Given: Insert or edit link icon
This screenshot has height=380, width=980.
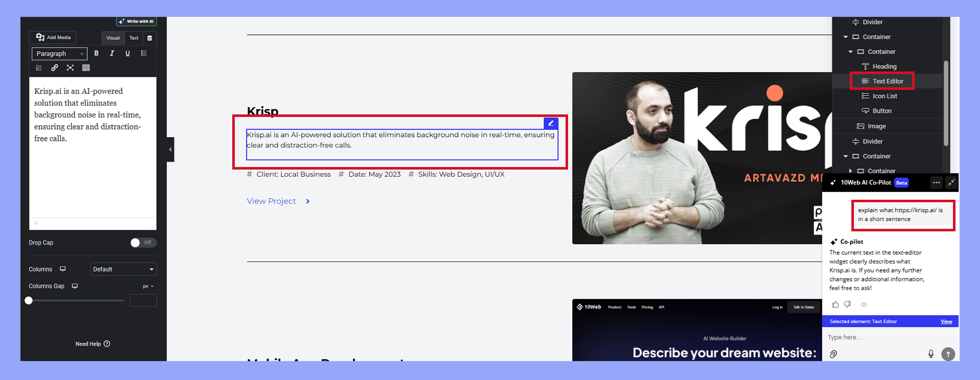Looking at the screenshot, I should [55, 67].
